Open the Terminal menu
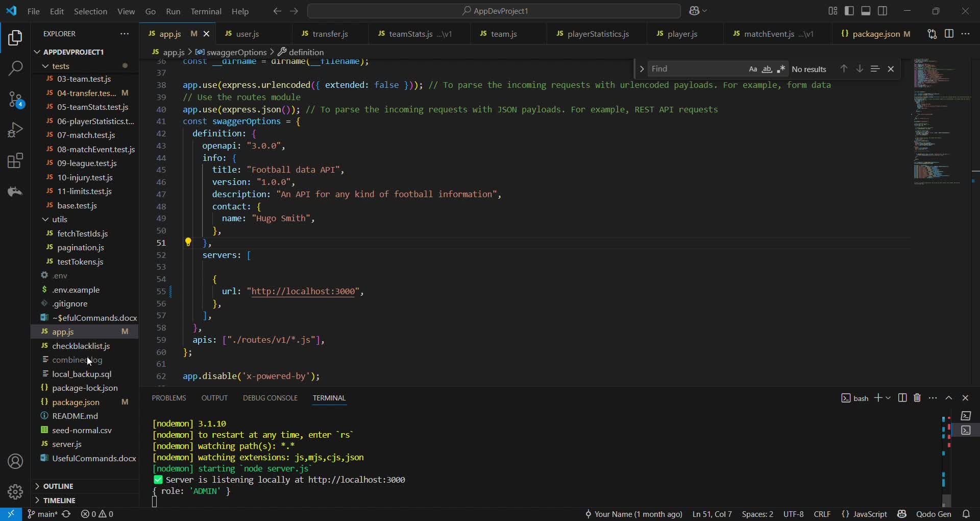The height and width of the screenshot is (521, 980). (x=206, y=11)
